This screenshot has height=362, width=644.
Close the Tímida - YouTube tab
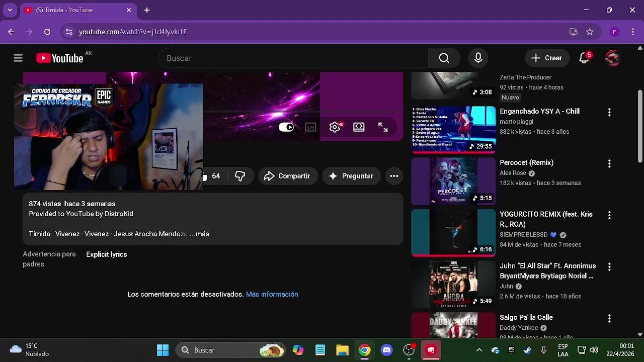(129, 10)
